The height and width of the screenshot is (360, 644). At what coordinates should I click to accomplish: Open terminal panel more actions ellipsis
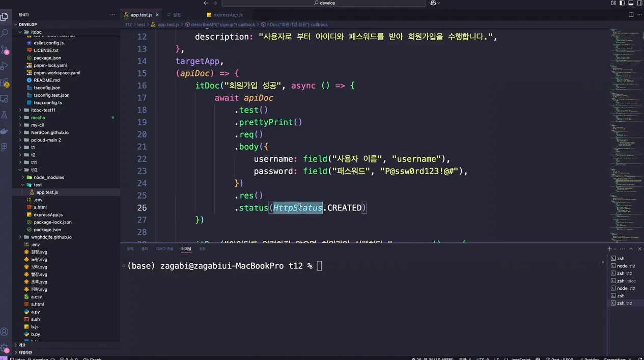pos(622,248)
